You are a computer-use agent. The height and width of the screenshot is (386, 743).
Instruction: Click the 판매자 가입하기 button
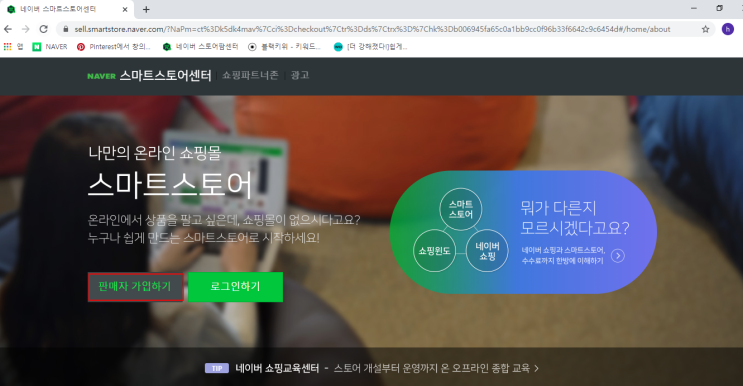coord(136,287)
